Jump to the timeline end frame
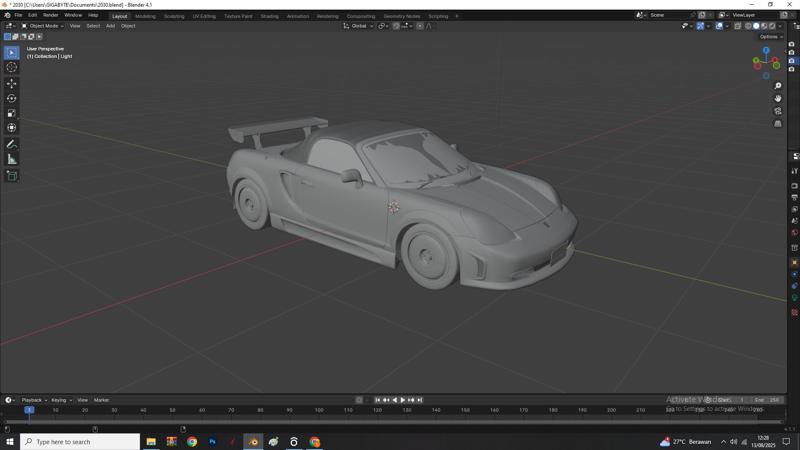 coord(419,400)
